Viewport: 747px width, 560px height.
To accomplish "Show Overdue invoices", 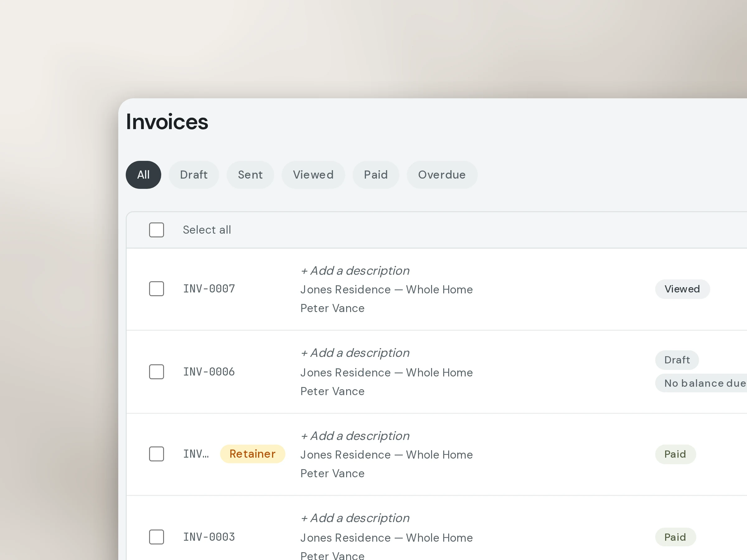I will (442, 175).
